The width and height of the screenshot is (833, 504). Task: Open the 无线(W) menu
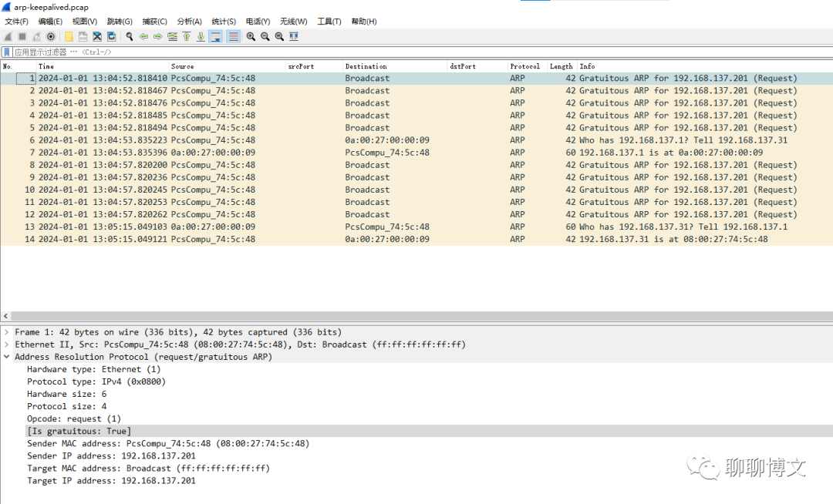pyautogui.click(x=293, y=22)
